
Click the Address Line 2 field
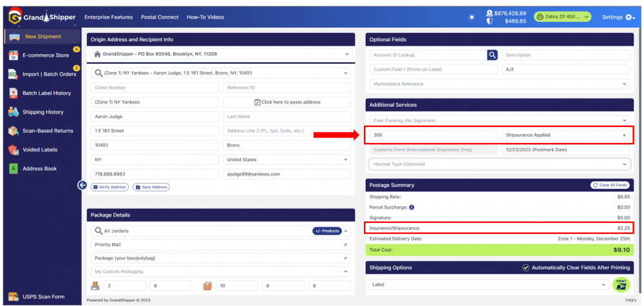click(x=287, y=131)
